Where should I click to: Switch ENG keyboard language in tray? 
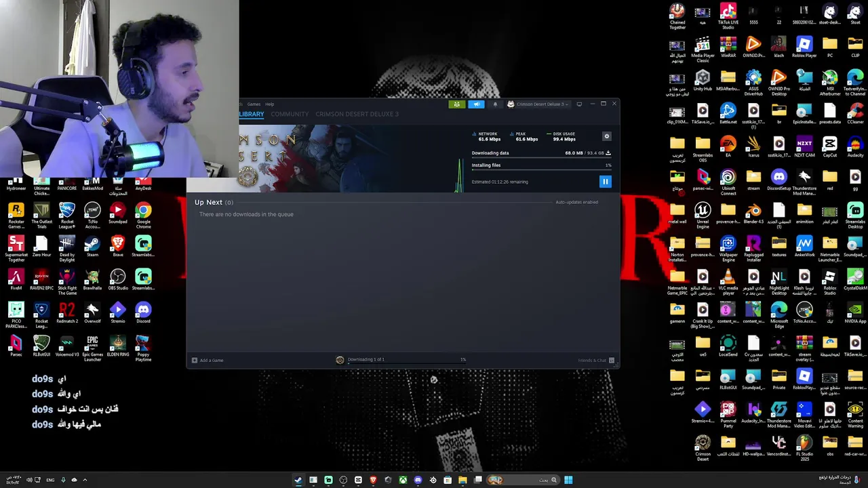(50, 480)
